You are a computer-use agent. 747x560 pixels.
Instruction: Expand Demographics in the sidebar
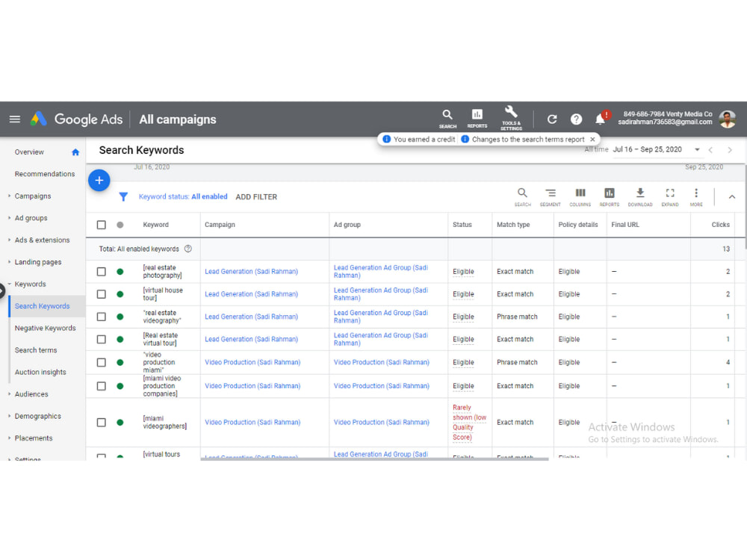[x=9, y=416]
